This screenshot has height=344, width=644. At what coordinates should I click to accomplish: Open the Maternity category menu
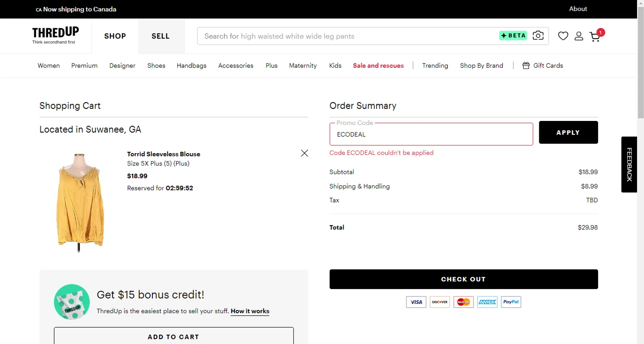[303, 66]
